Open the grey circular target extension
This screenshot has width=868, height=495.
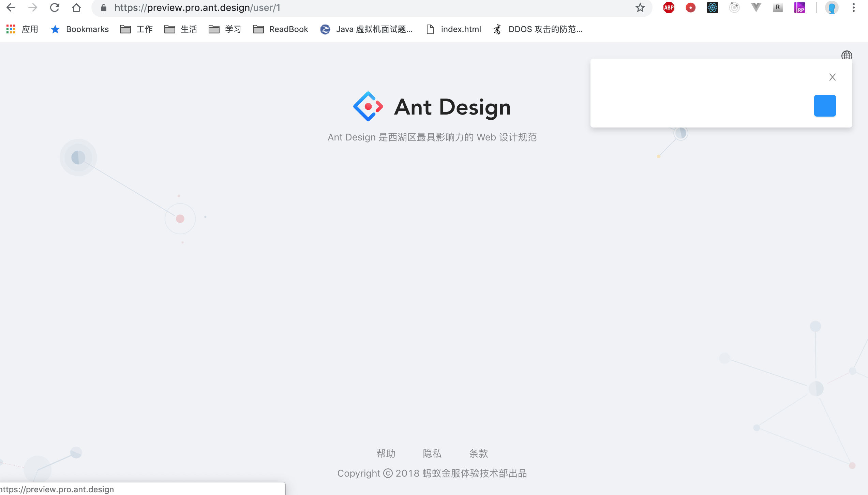[x=734, y=7]
